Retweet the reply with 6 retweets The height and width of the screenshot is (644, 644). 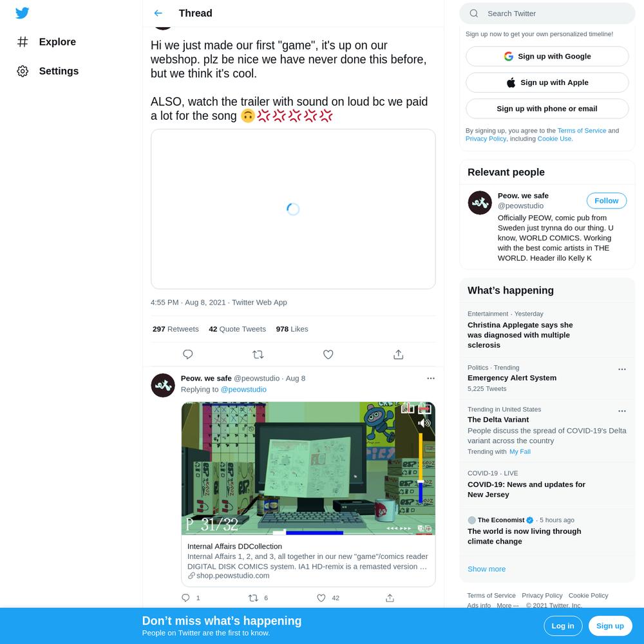coord(253,598)
